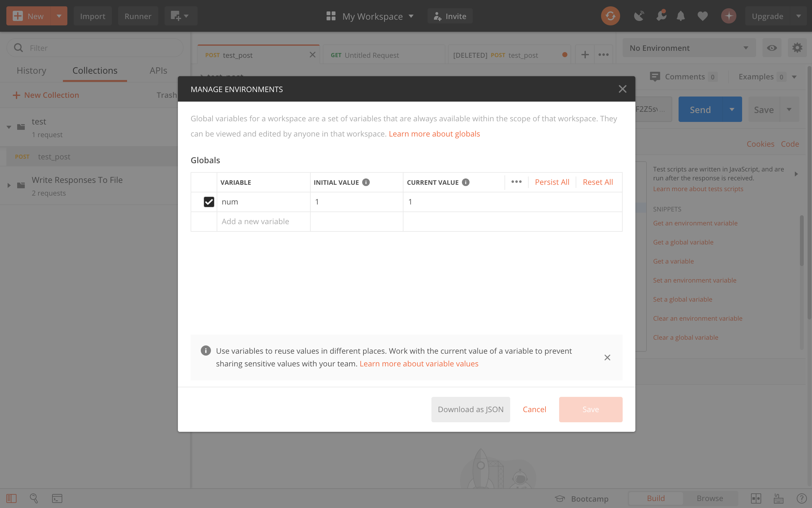Open the Find and Replace icon in status bar

34,498
